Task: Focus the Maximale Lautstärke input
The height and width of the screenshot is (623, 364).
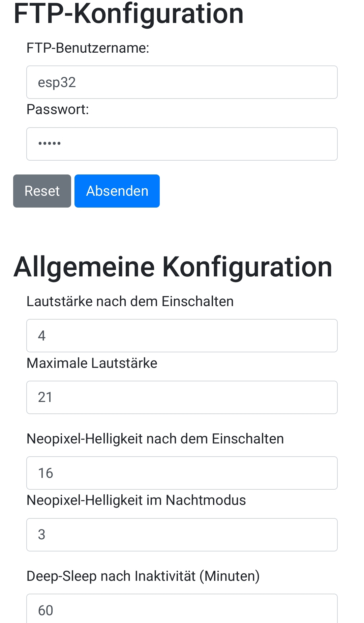Action: coord(182,398)
